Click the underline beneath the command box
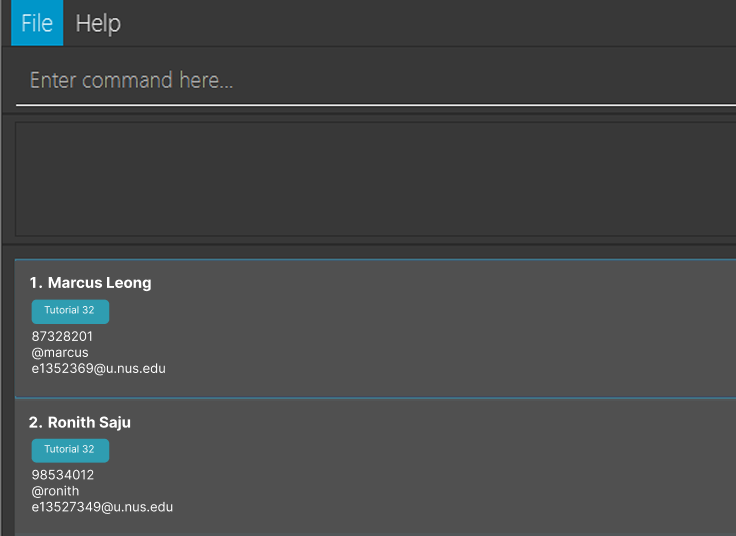Screen dimensions: 736x536 coord(370,104)
